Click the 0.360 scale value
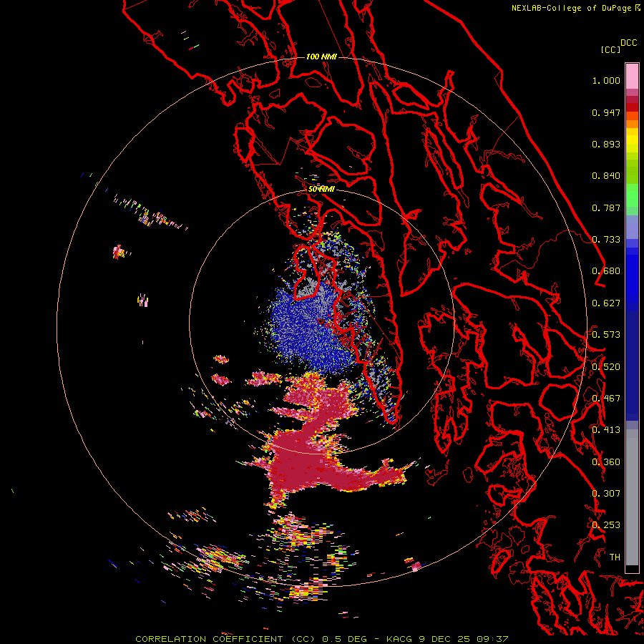 point(606,462)
